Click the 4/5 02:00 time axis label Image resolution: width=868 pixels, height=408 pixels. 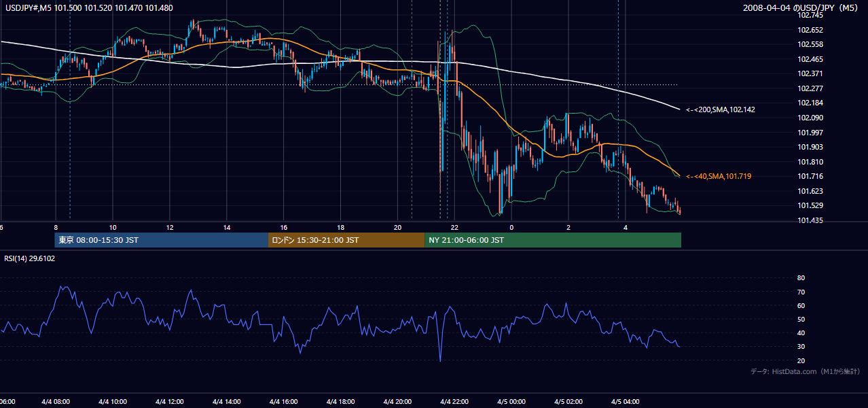click(568, 402)
